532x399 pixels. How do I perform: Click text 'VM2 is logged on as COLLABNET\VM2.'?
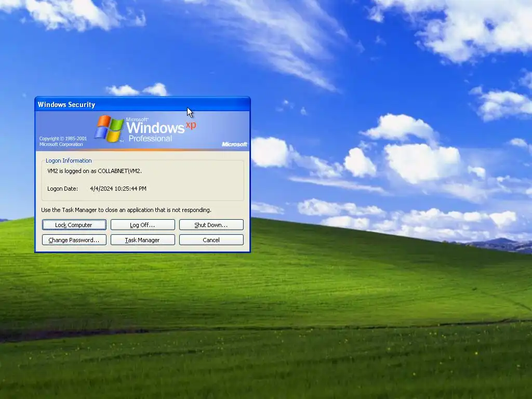click(x=95, y=171)
